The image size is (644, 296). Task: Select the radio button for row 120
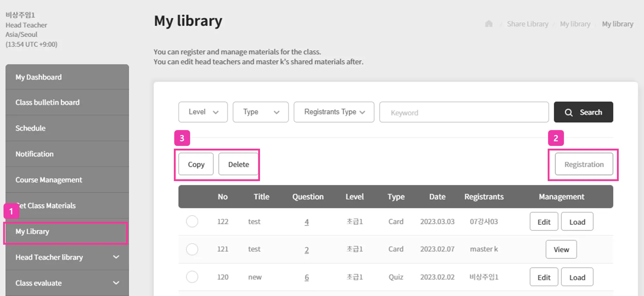(x=192, y=277)
